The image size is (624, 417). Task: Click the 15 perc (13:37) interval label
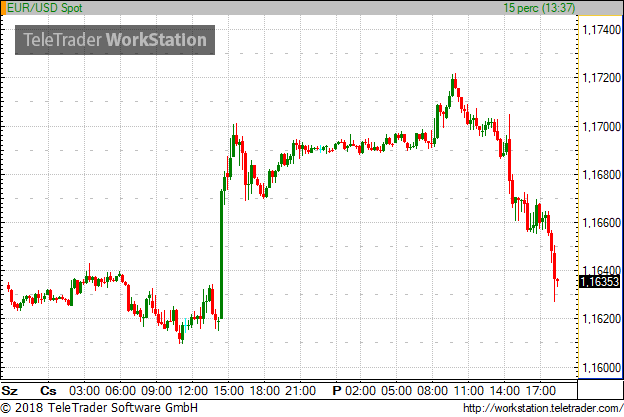point(539,8)
